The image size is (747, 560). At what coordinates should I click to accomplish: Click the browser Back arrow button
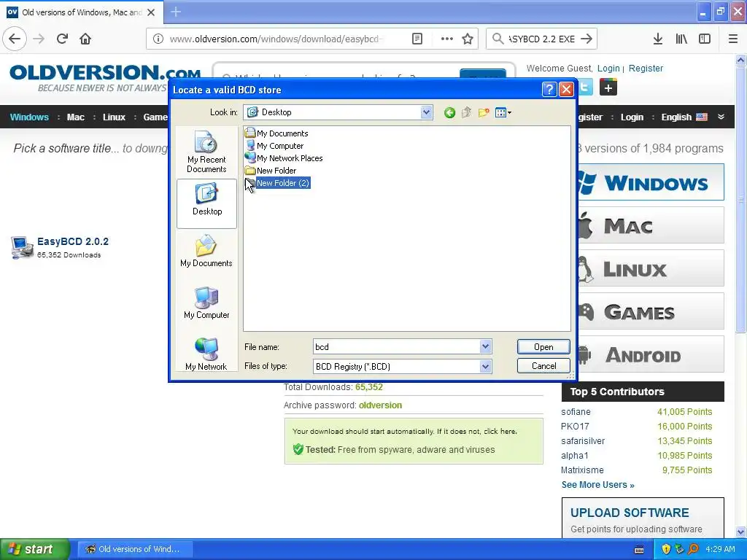(15, 39)
